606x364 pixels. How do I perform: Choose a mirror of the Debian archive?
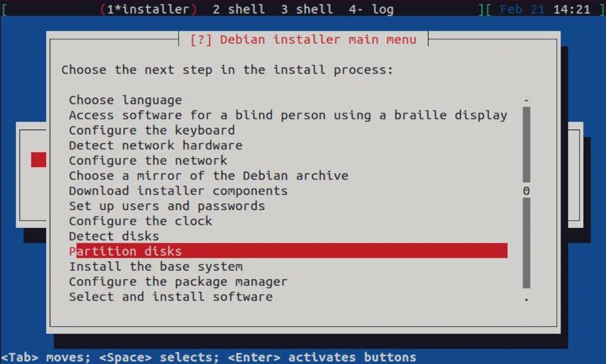pyautogui.click(x=208, y=175)
